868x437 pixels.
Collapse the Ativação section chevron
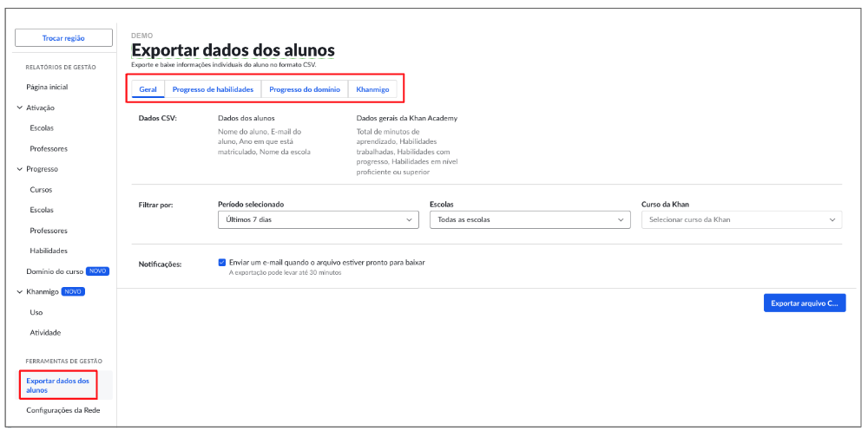pos(20,108)
